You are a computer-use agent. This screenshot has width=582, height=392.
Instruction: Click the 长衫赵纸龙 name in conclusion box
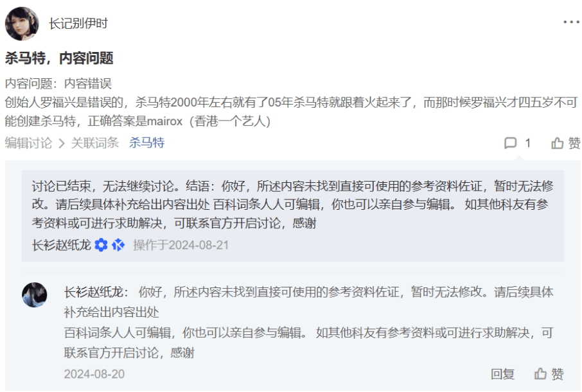coord(61,245)
